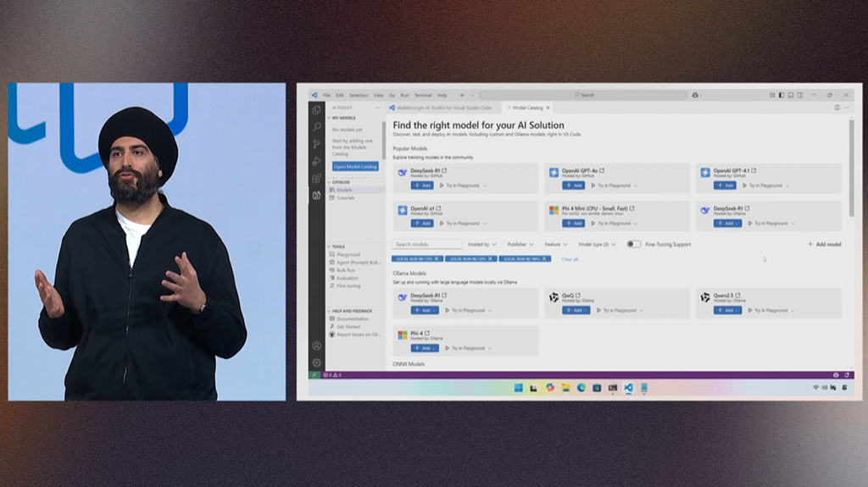Click remote indicator in status bar
The image size is (868, 487).
(x=314, y=375)
